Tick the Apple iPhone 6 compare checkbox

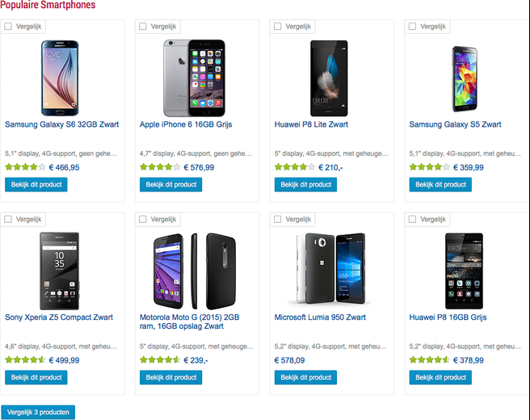pos(143,27)
